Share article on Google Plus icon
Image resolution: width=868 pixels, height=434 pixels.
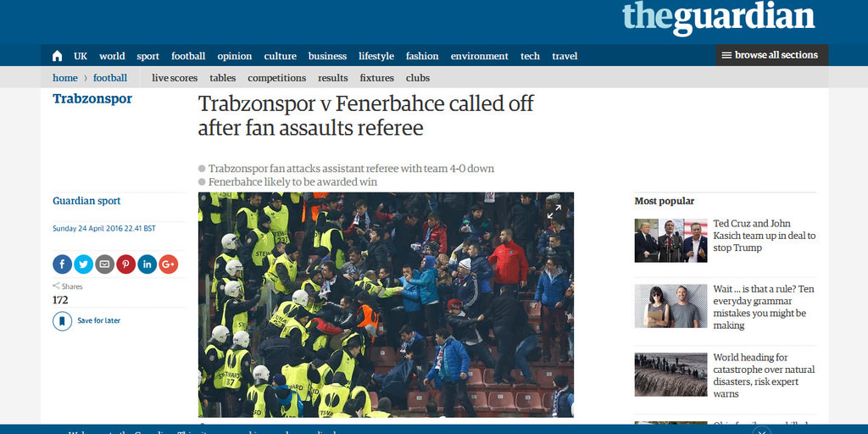pyautogui.click(x=169, y=264)
